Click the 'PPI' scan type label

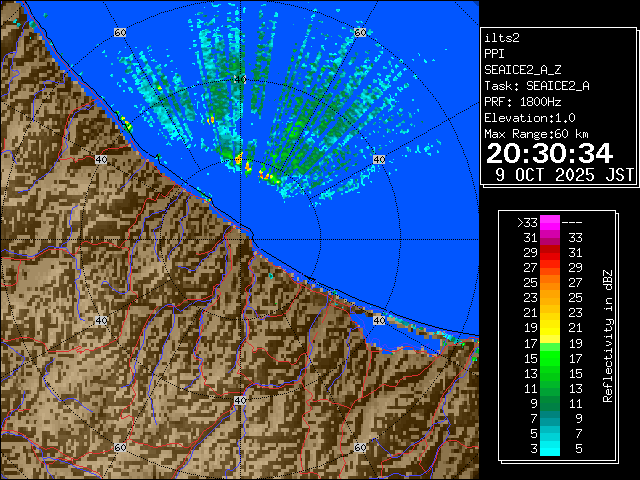point(493,53)
